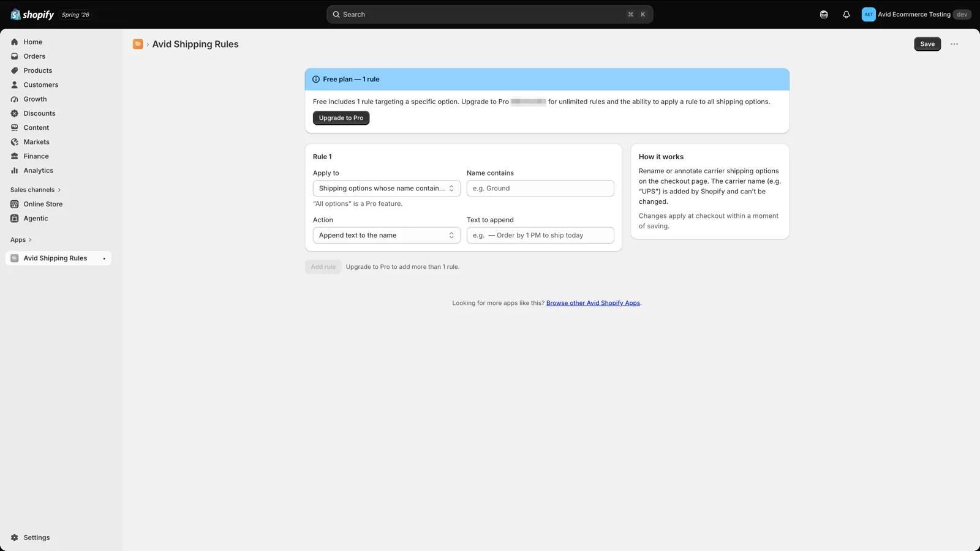The width and height of the screenshot is (980, 551).
Task: Focus the Name contains input field
Action: pyautogui.click(x=540, y=189)
